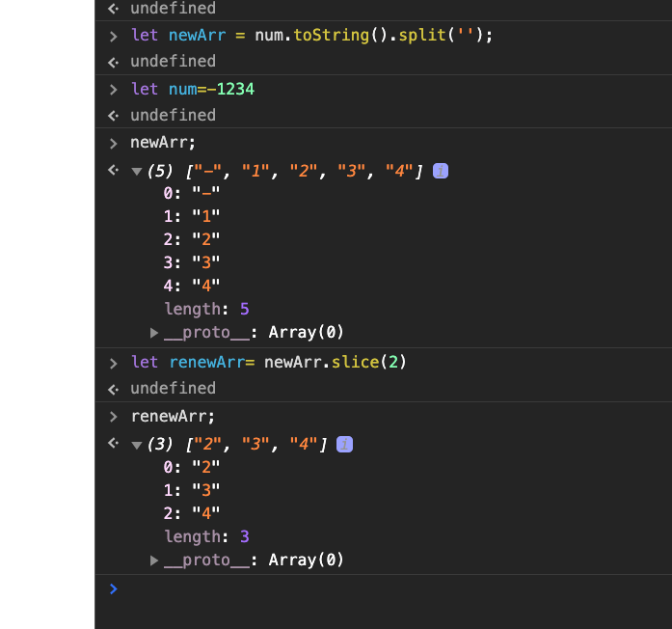
Task: Click the line 'let num=-1234'
Action: point(193,89)
